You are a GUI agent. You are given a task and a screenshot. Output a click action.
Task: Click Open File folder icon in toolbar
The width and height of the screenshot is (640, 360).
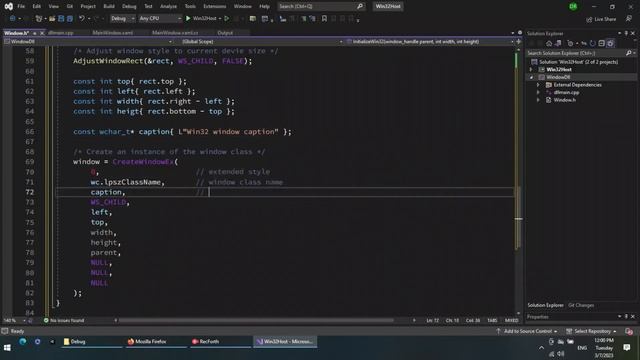[x=52, y=18]
